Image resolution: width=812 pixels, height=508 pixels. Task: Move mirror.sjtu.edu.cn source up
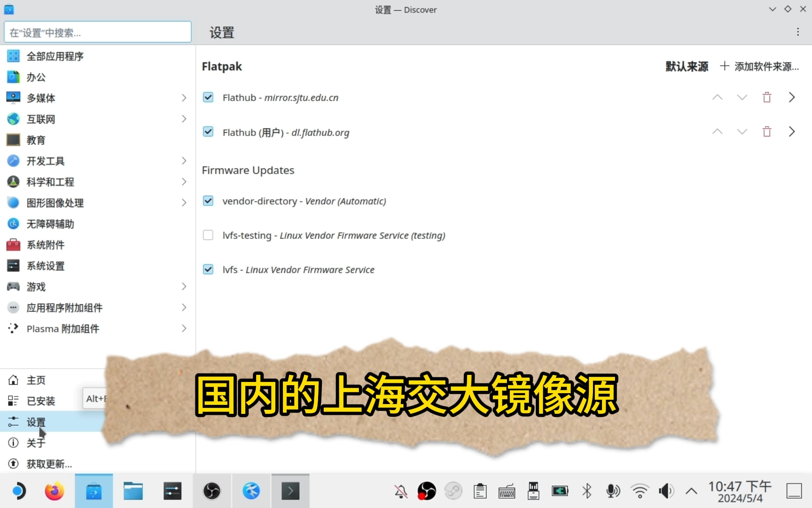[717, 97]
